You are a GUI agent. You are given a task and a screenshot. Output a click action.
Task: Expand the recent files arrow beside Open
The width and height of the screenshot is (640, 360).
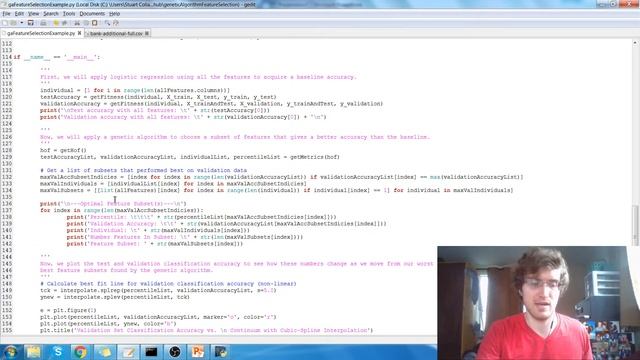[22, 23]
